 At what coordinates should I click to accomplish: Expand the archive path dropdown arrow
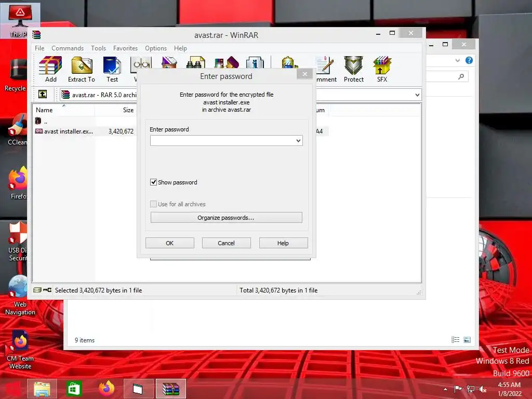(417, 95)
